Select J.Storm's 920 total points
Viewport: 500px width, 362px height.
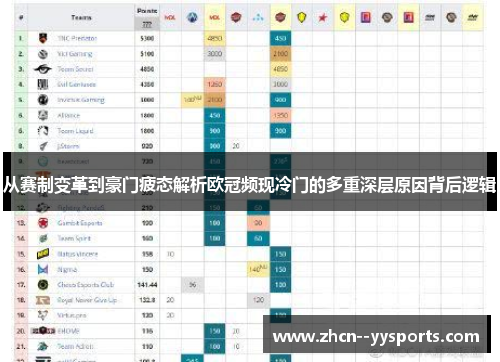[x=147, y=146]
